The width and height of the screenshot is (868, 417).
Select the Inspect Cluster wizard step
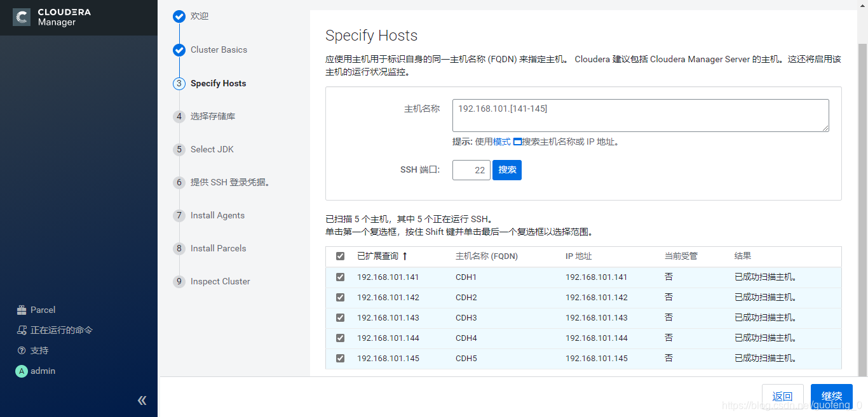(220, 281)
